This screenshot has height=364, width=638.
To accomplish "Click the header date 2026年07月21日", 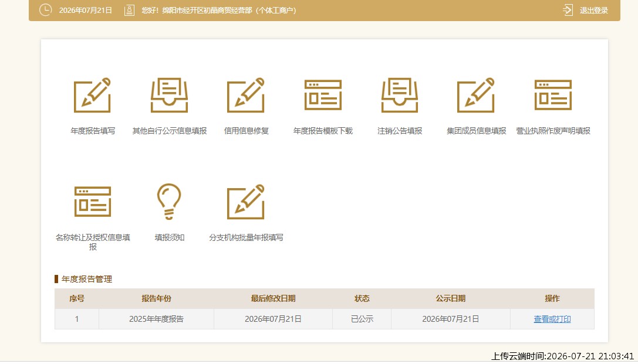I will (86, 11).
